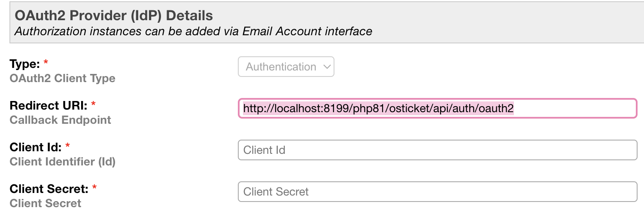Click the "OAuth2 Provider (IdP) Details" heading

pos(114,16)
